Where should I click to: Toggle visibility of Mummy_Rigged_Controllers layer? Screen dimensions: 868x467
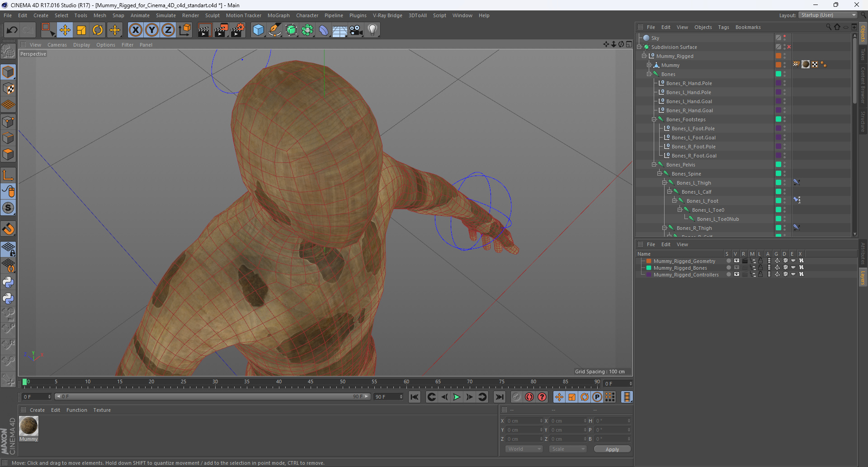[x=736, y=275]
